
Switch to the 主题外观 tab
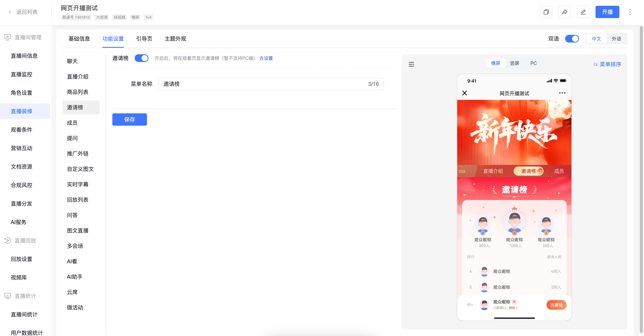click(x=175, y=39)
